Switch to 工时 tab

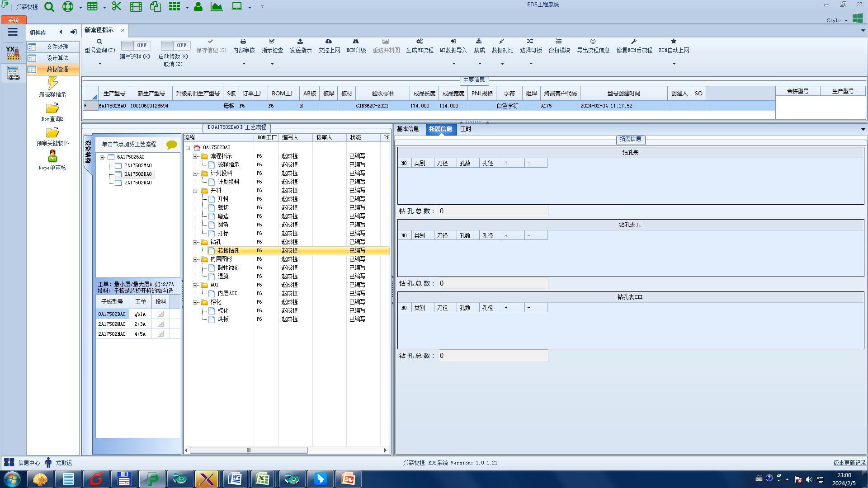466,129
